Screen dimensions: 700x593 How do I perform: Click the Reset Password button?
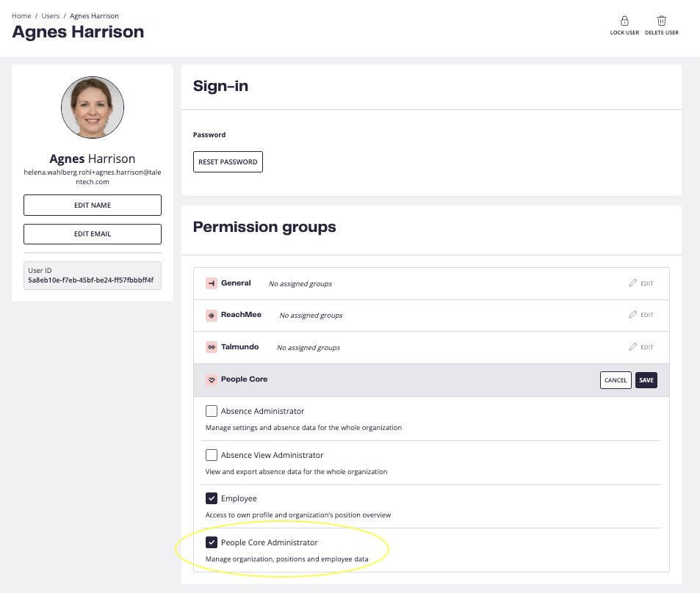coord(228,162)
